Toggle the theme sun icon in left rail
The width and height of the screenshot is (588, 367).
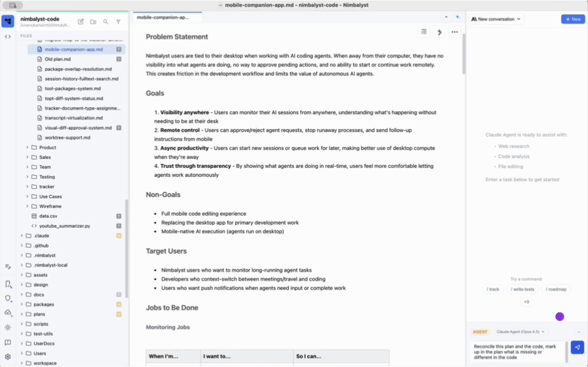(x=7, y=327)
